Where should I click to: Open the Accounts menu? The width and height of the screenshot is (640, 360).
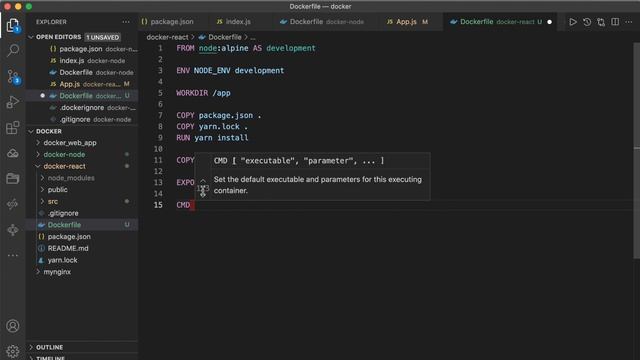point(13,326)
